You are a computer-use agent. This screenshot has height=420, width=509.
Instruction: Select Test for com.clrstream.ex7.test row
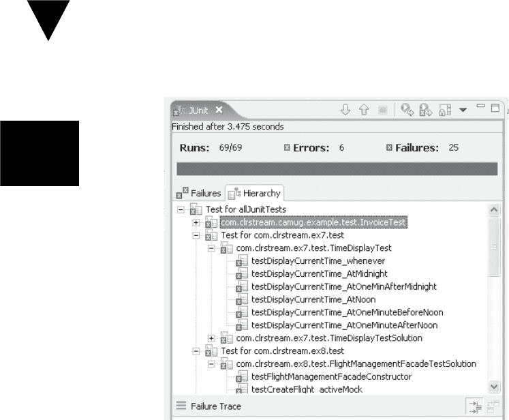pos(282,235)
